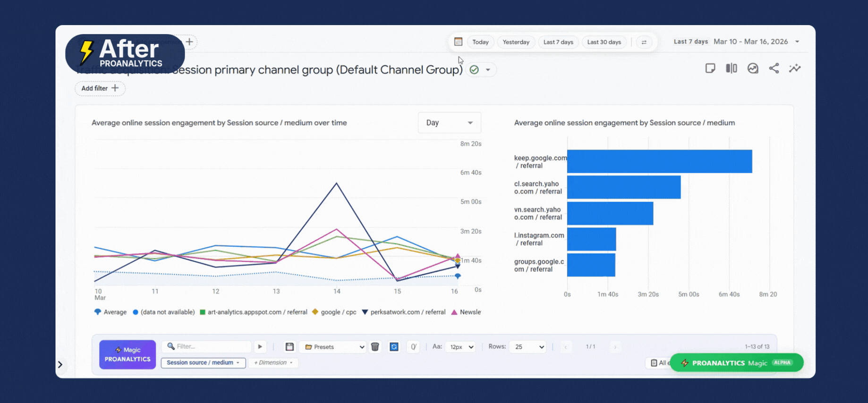The width and height of the screenshot is (868, 403).
Task: Click the Mar 10 - Mar 16, 2026 date range
Action: click(x=750, y=42)
